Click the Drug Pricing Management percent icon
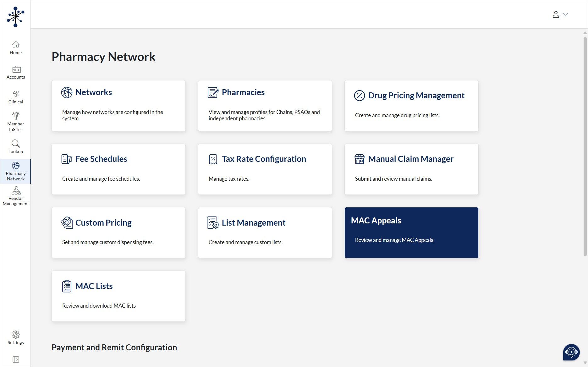Screen dimensions: 588x367 [359, 96]
